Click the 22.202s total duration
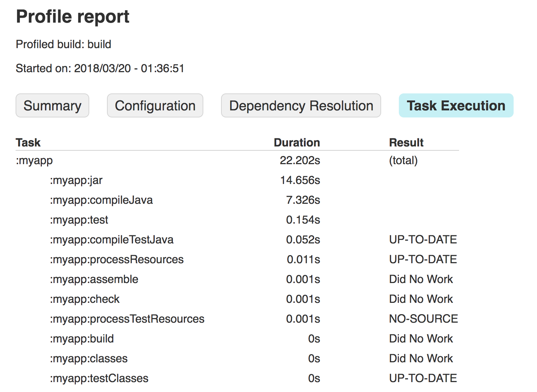Image resolution: width=537 pixels, height=392 pixels. click(x=300, y=160)
